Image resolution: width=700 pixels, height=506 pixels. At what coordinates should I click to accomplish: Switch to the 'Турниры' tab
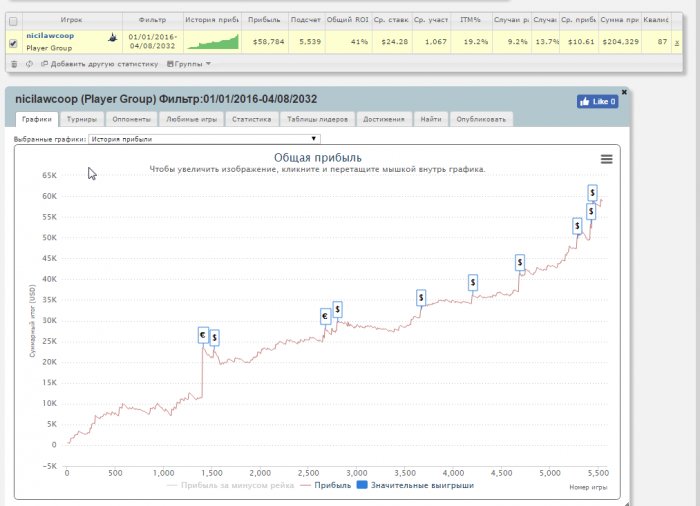point(82,119)
